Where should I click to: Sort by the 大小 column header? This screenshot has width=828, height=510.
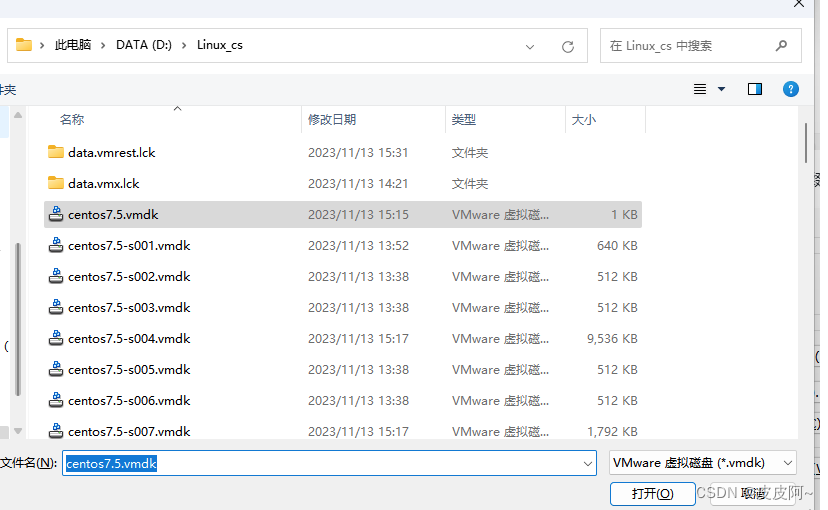click(584, 119)
